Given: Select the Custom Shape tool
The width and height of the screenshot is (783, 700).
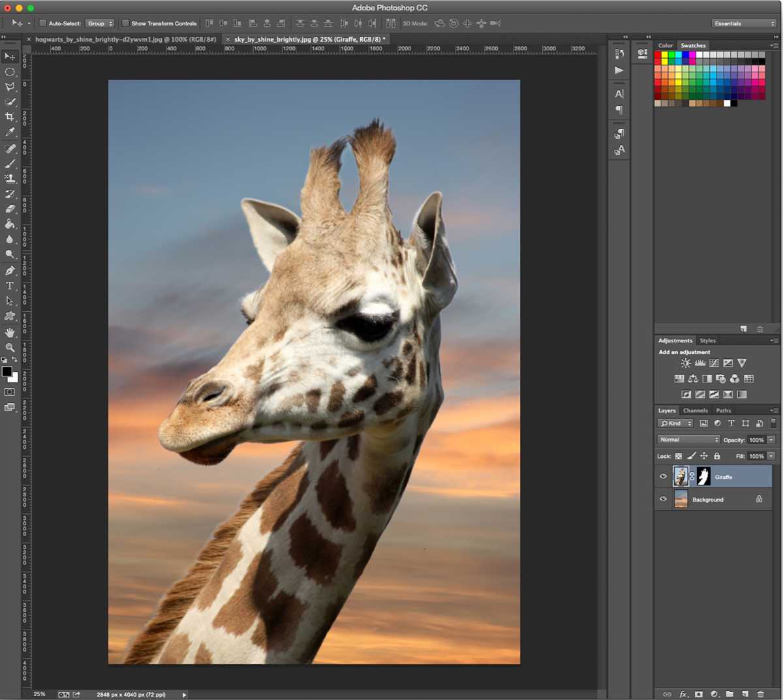Looking at the screenshot, I should pos(10,316).
